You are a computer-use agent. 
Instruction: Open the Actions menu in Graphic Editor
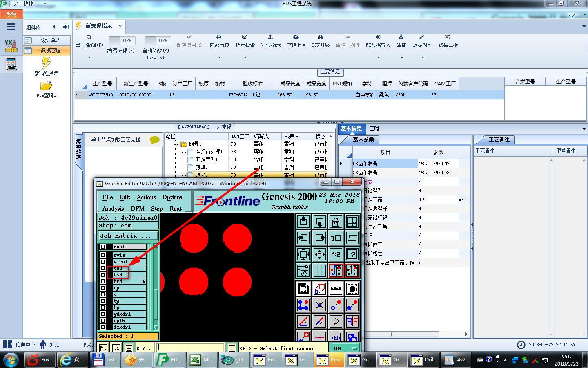[146, 197]
